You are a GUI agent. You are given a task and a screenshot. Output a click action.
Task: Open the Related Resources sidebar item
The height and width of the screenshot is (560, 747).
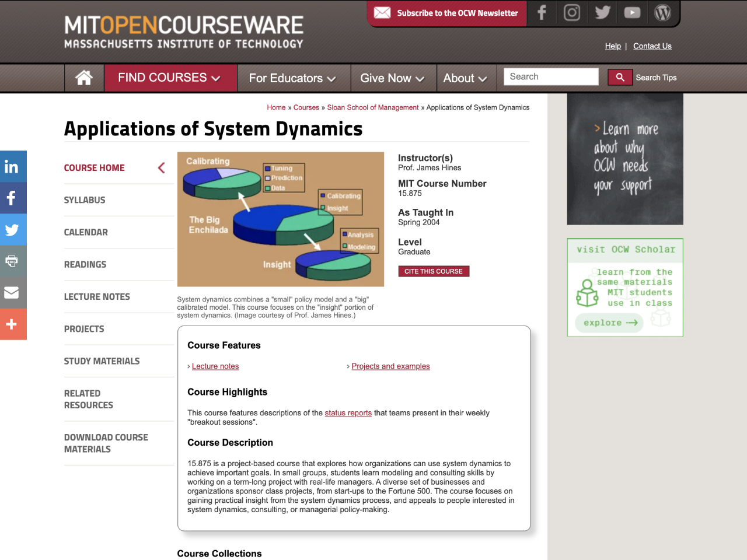coord(89,399)
